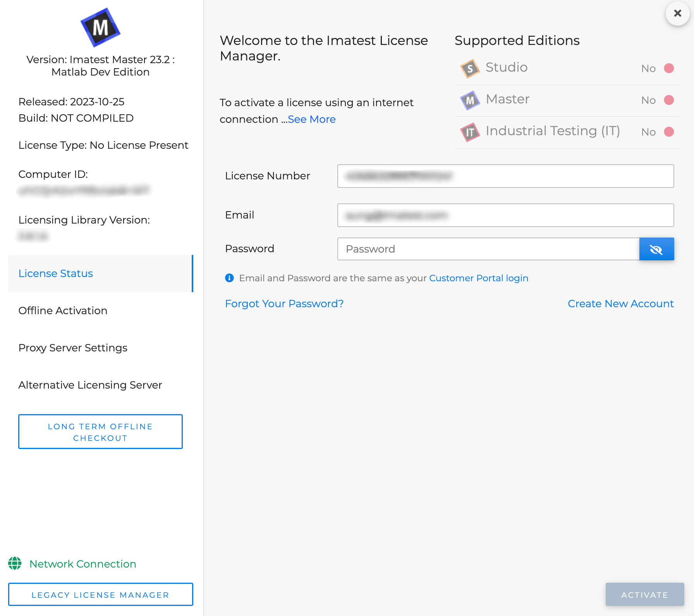Open Alternative Licensing Server section
694x616 pixels.
(100, 385)
